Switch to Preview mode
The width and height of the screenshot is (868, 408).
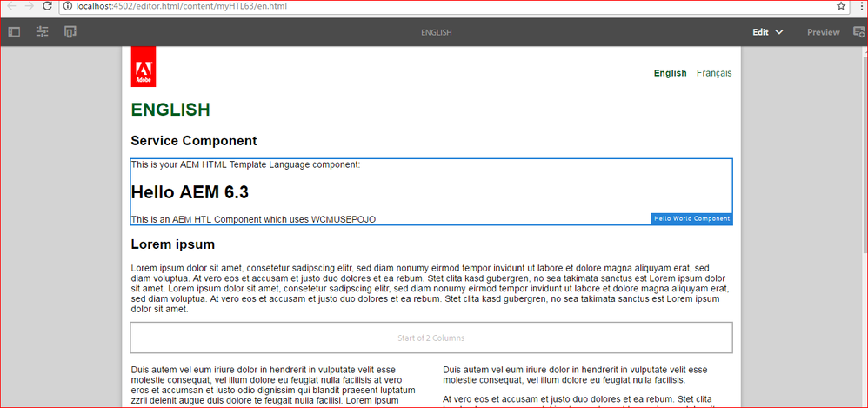coord(823,32)
